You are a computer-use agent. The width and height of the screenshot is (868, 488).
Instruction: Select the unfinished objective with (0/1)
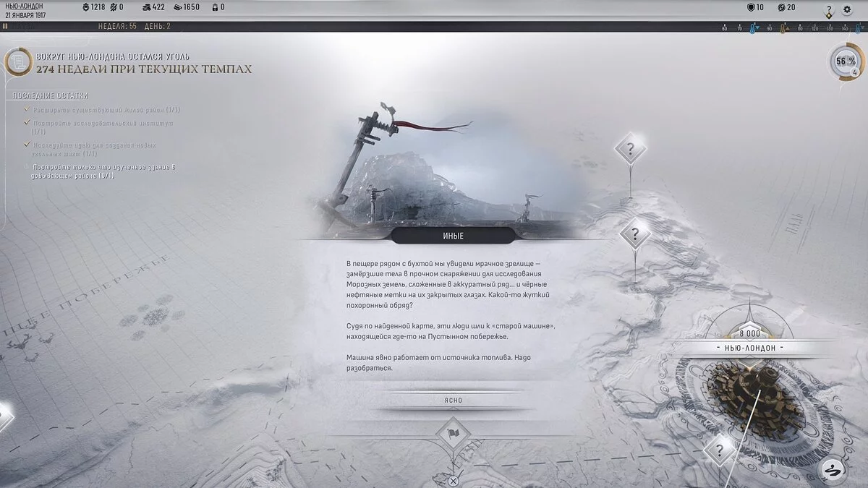101,171
